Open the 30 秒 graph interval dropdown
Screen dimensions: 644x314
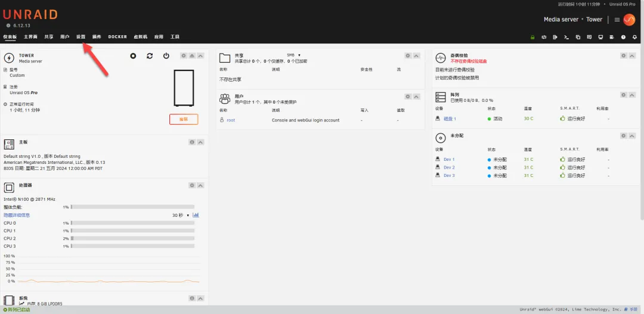tap(181, 215)
